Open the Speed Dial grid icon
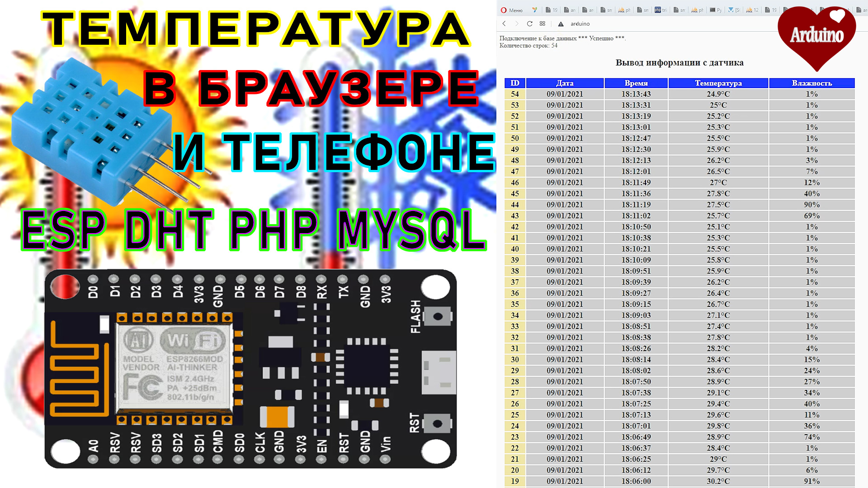This screenshot has width=868, height=488. (542, 23)
